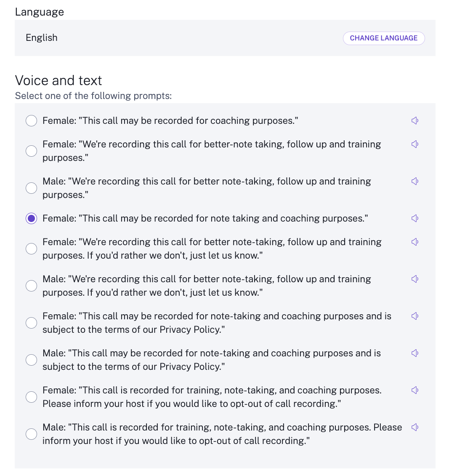Pick the female prompt mentioning 'just let us know'
The width and height of the screenshot is (457, 476).
point(31,249)
